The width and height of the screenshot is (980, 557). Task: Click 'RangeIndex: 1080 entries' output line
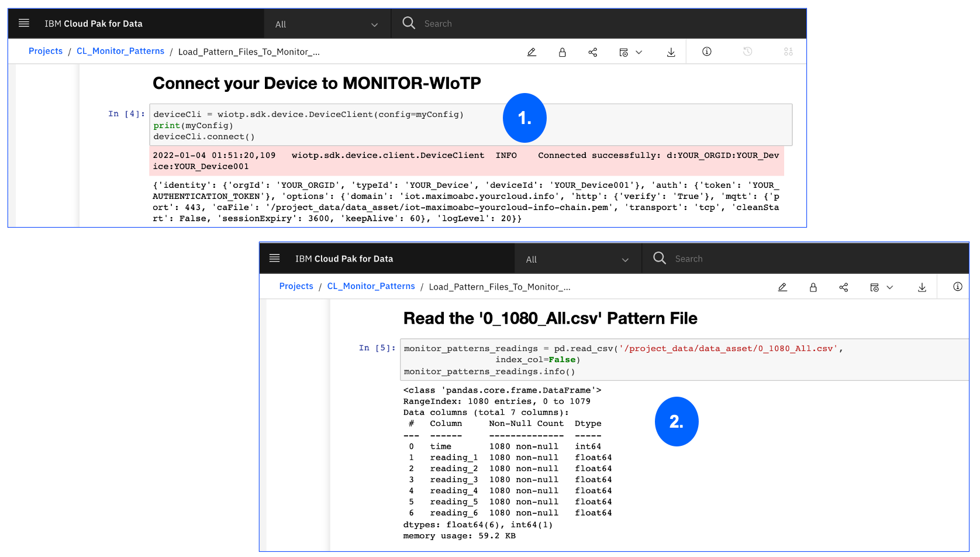(x=497, y=401)
